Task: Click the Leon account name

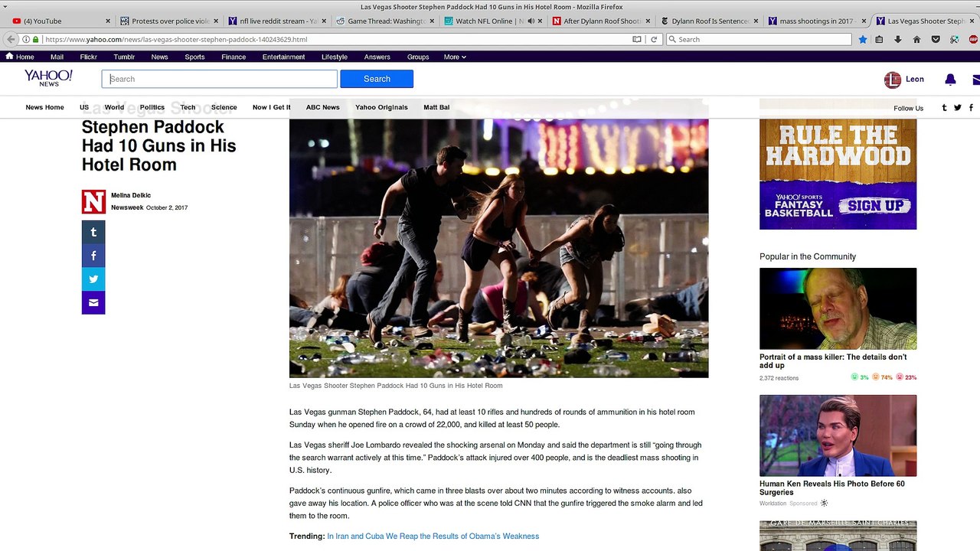Action: point(915,79)
